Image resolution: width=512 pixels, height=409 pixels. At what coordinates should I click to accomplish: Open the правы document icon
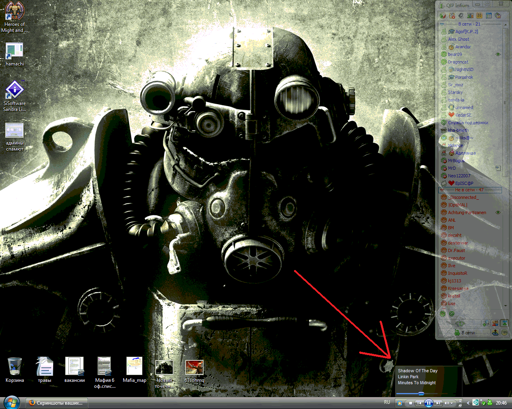click(44, 369)
